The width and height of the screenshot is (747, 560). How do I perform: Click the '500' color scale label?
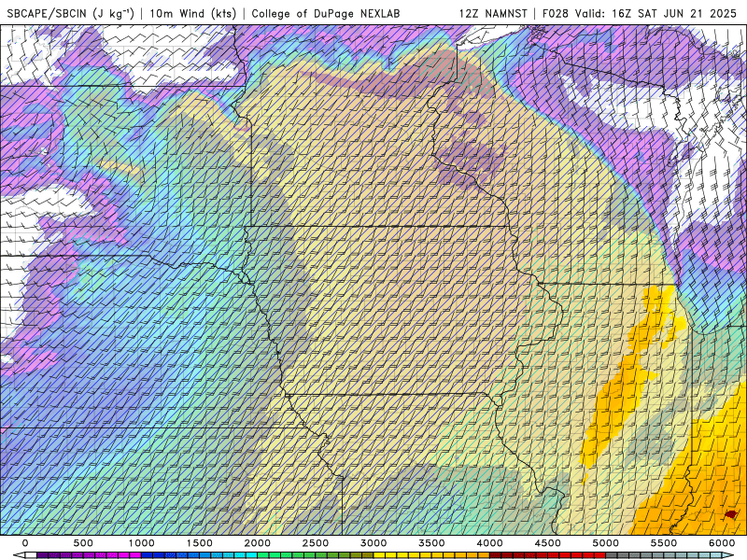(83, 543)
